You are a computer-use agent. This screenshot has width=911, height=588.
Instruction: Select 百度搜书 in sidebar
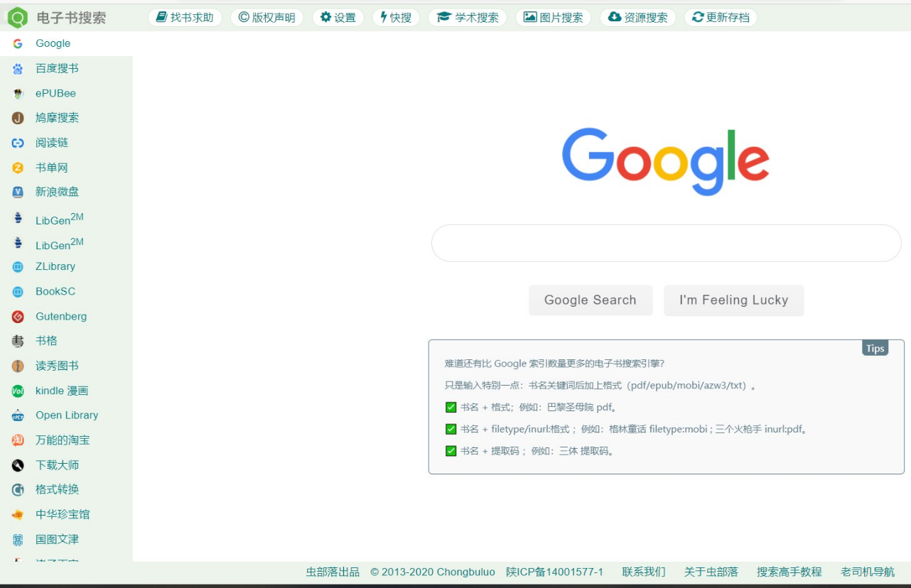coord(57,68)
